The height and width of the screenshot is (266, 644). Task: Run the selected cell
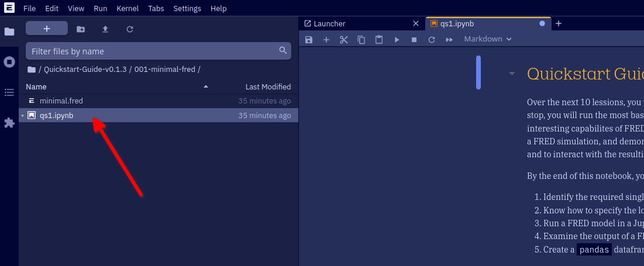click(x=397, y=39)
